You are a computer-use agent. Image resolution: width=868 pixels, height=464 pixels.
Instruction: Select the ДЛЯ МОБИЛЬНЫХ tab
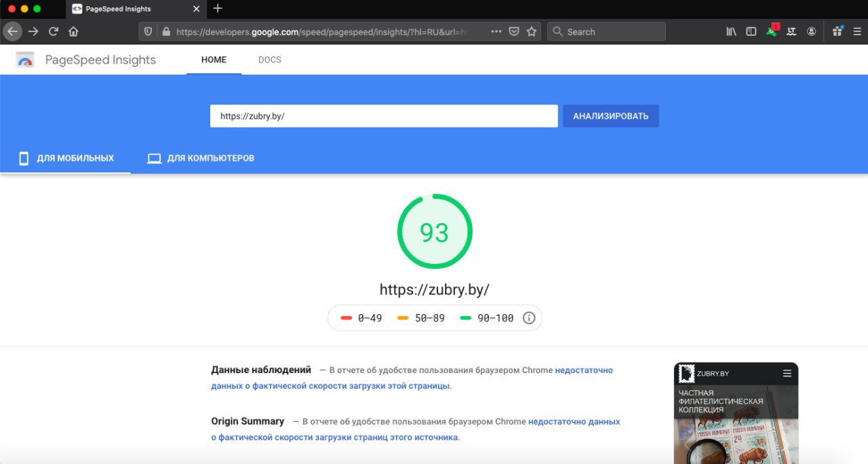point(65,158)
